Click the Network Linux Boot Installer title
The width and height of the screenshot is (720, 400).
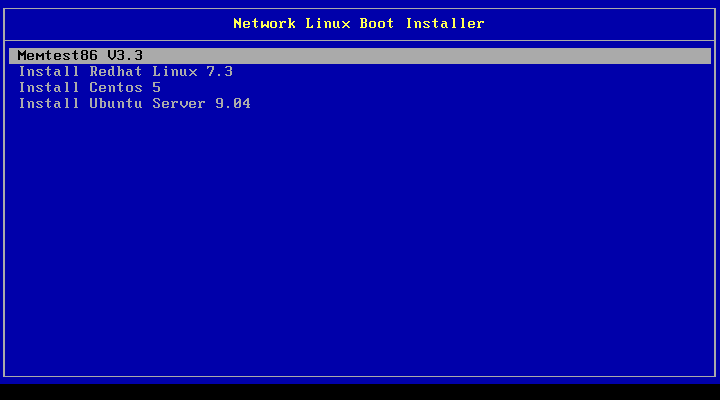[359, 23]
